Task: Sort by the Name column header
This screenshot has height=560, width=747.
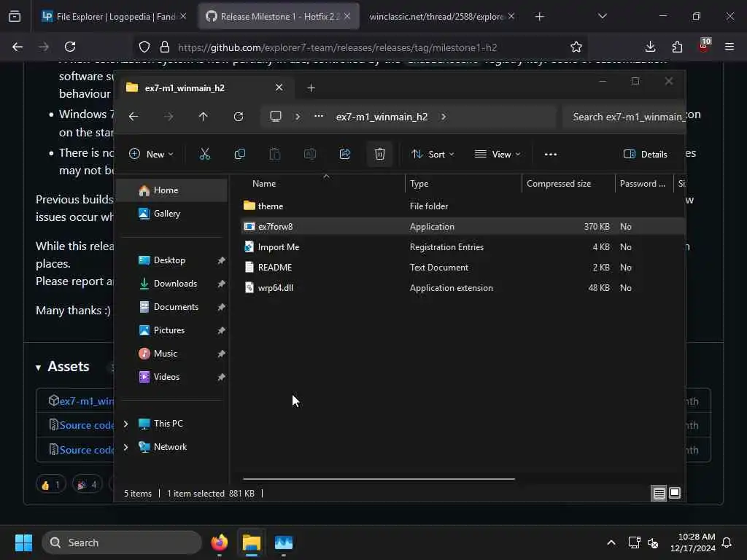Action: point(322,183)
